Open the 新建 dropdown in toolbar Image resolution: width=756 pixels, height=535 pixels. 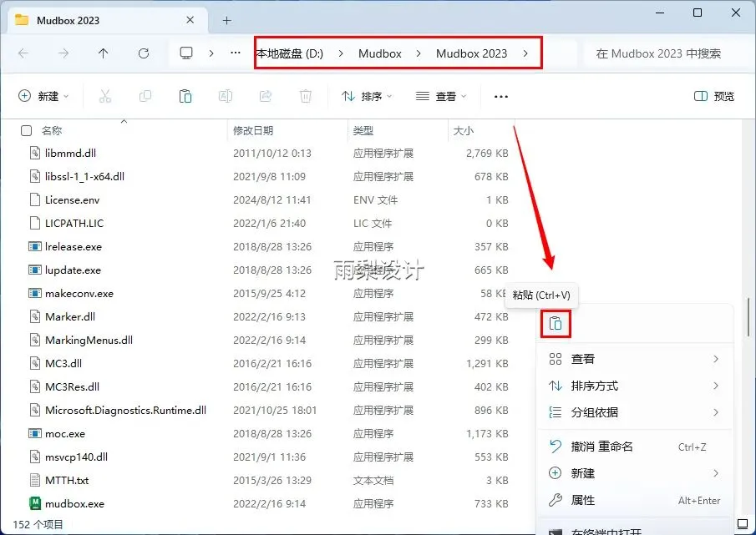point(43,96)
